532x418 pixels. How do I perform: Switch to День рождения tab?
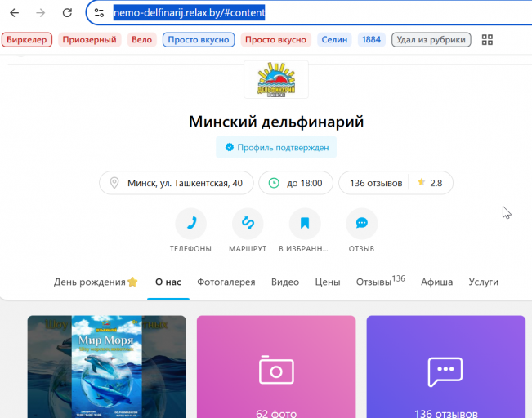coord(96,282)
